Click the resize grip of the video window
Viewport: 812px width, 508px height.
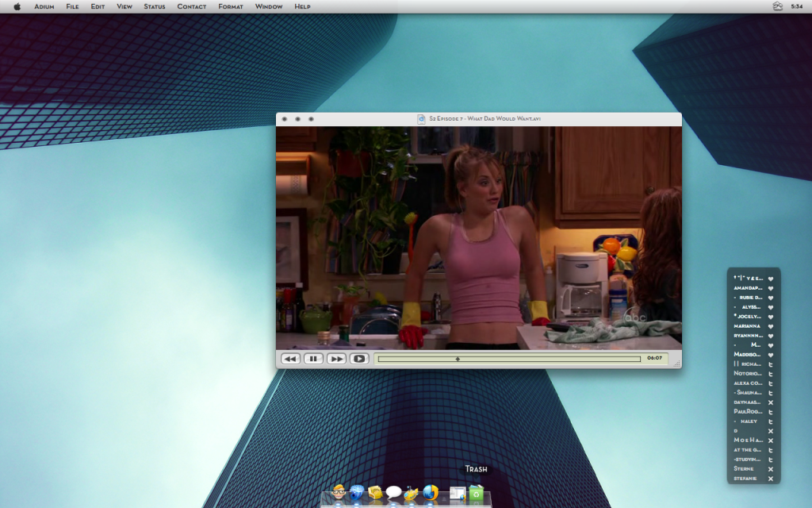coord(676,364)
